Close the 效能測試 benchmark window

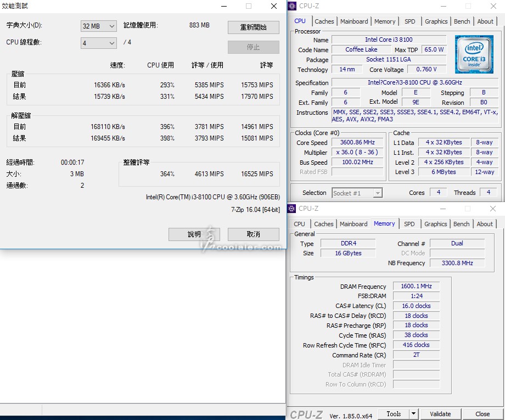click(x=274, y=6)
